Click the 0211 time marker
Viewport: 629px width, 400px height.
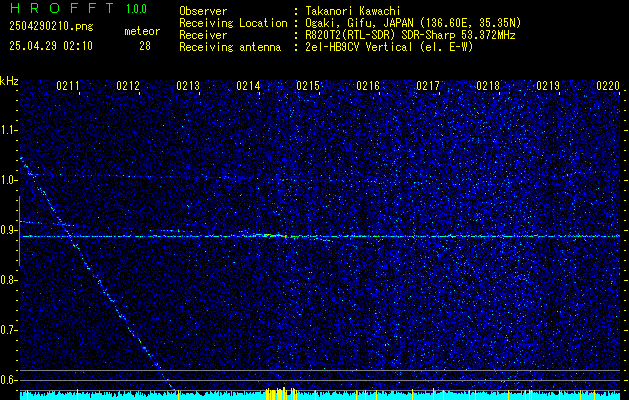point(68,86)
